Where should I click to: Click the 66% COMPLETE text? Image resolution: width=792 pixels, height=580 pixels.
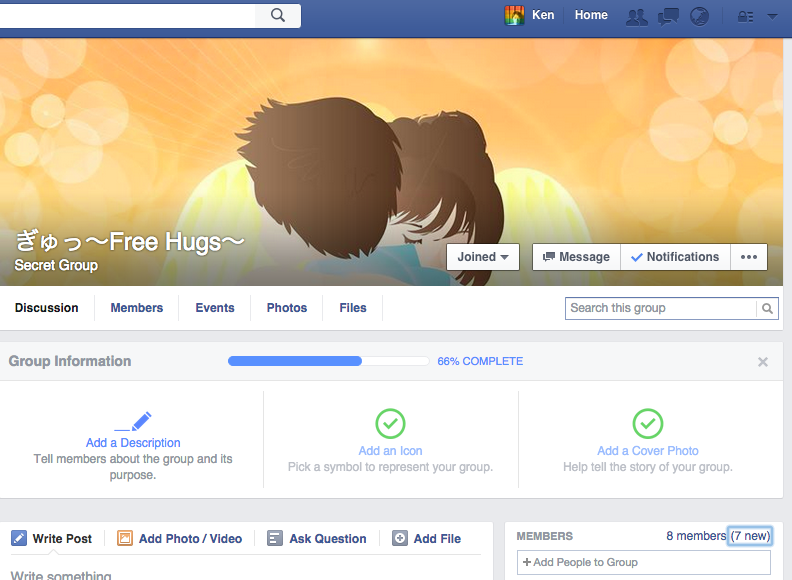coord(480,361)
